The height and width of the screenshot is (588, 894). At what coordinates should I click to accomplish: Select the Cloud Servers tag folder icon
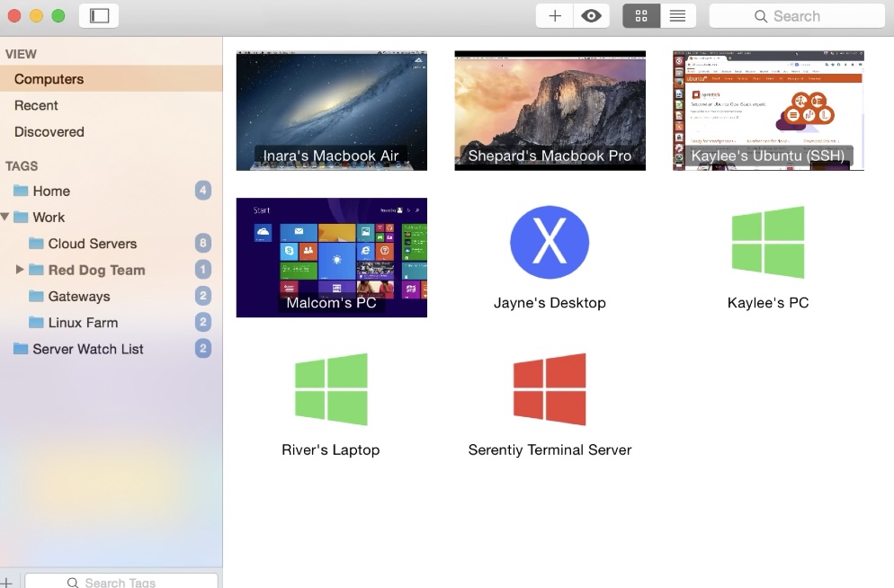coord(35,243)
